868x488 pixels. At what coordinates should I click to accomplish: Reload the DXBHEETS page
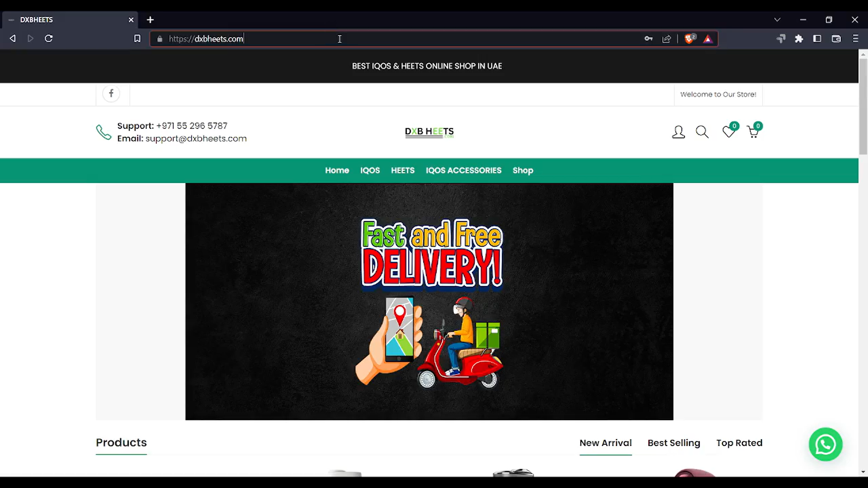[x=49, y=38]
